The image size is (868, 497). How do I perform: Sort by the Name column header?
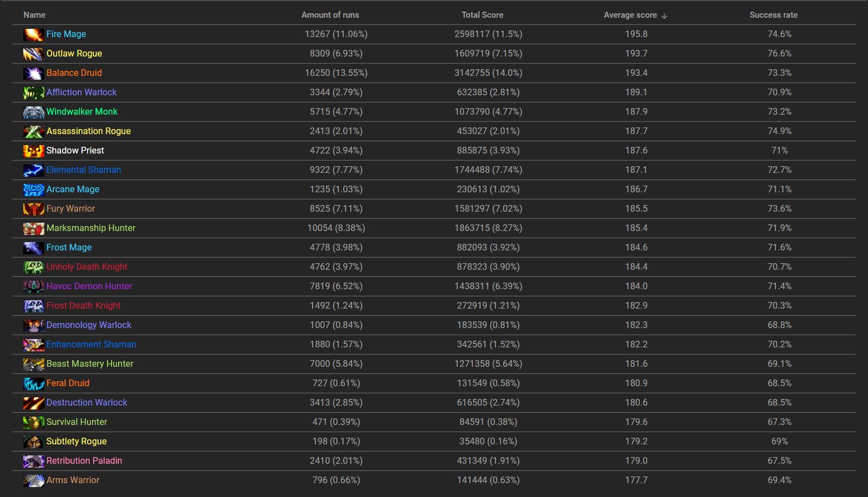pyautogui.click(x=34, y=15)
